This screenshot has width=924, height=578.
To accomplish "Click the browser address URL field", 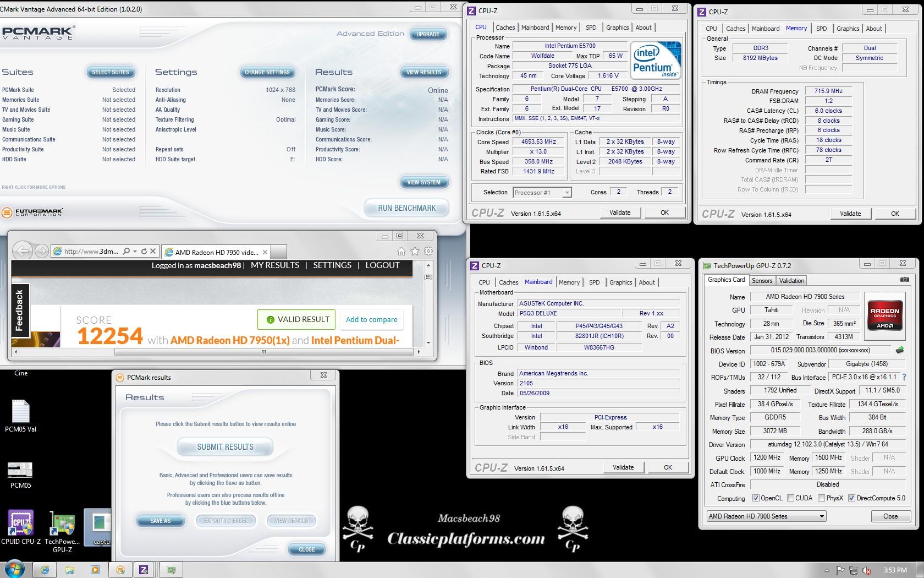I will (x=91, y=252).
